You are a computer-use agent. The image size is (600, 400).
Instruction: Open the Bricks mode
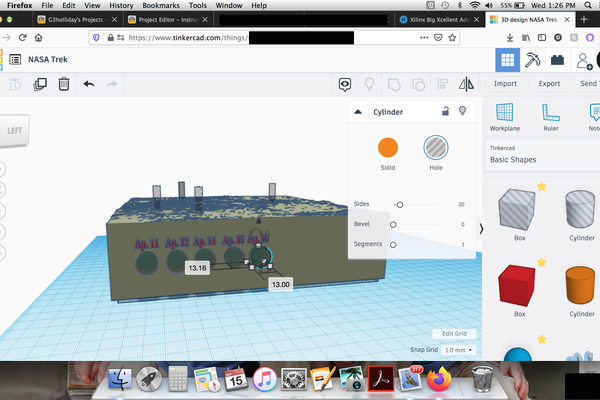pos(557,60)
